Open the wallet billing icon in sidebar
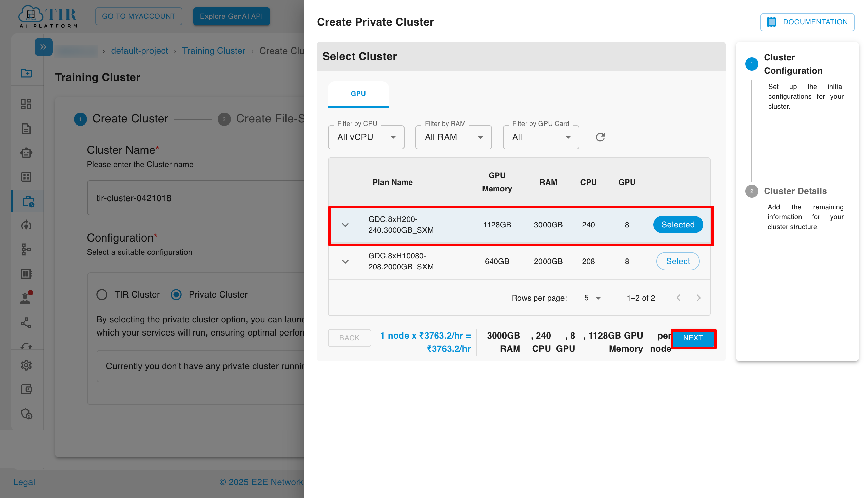 point(26,389)
